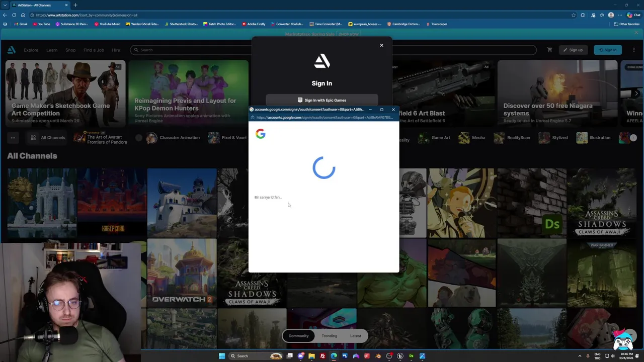Open the Niagara systems promo card
Screen dimensions: 644x362
click(557, 94)
